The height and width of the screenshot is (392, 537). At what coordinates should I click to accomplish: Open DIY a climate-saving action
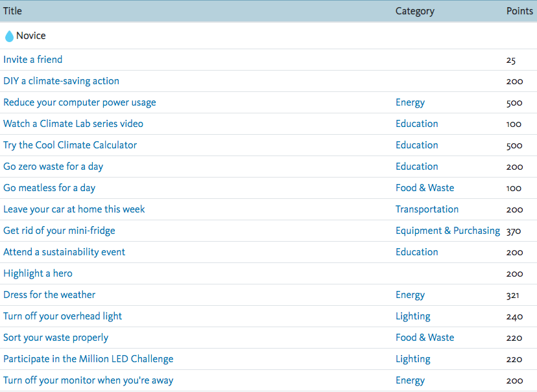pyautogui.click(x=62, y=81)
